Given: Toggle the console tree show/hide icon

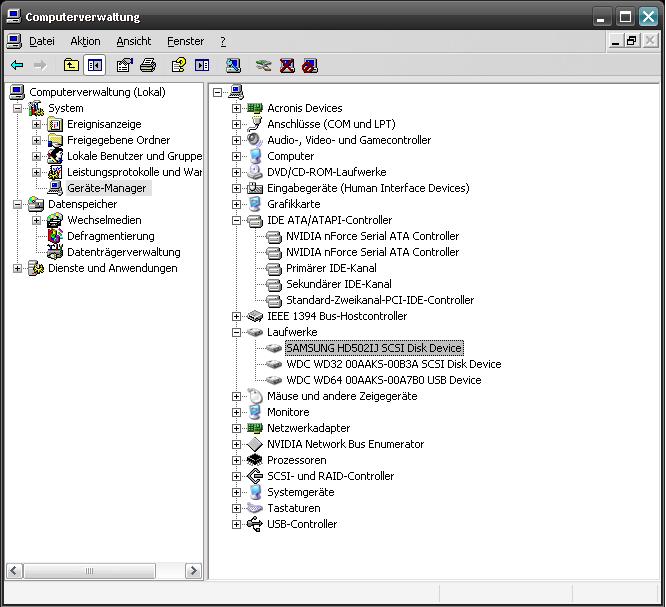Looking at the screenshot, I should (x=94, y=65).
